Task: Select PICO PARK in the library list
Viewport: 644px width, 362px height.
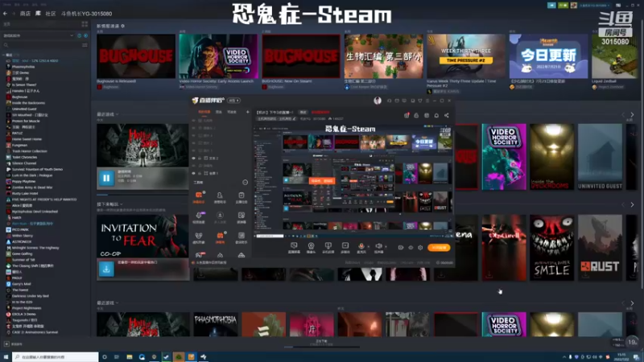Action: 19,229
